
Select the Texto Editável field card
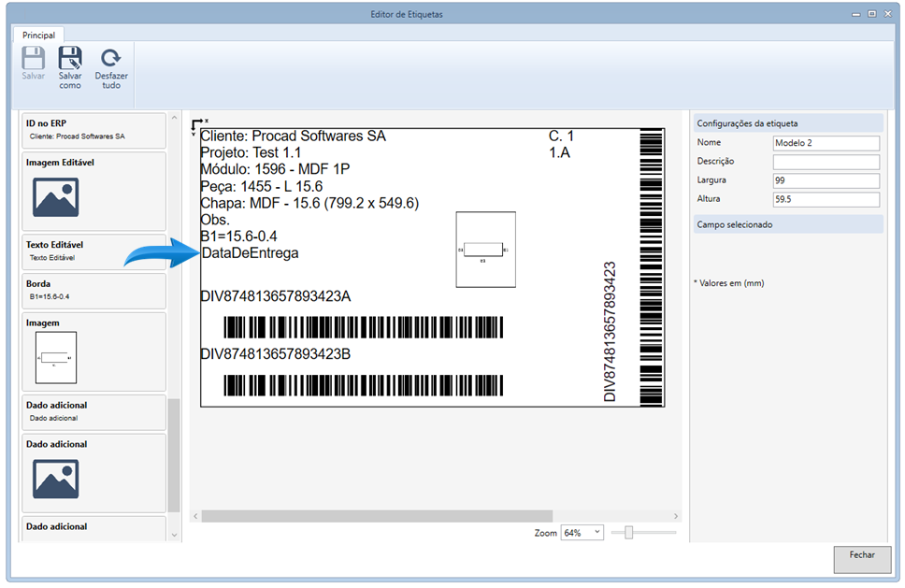pyautogui.click(x=93, y=251)
